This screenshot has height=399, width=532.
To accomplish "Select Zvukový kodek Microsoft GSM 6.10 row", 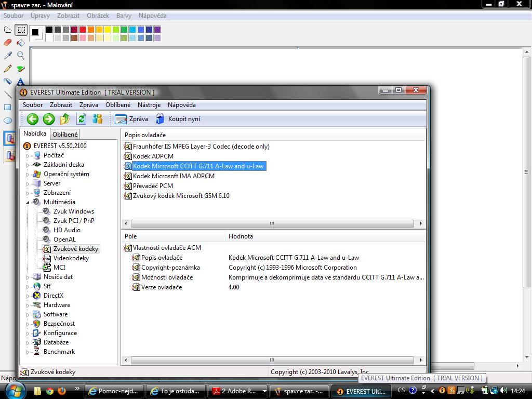I will 177,196.
